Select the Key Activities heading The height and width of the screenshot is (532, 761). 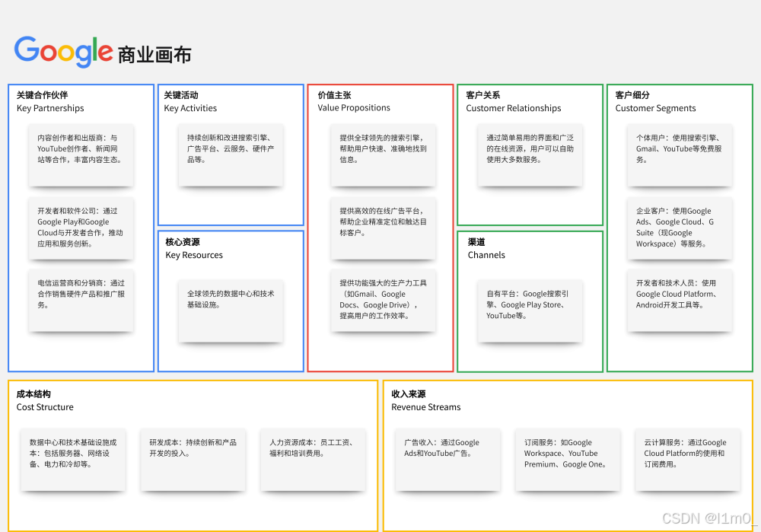pyautogui.click(x=190, y=108)
